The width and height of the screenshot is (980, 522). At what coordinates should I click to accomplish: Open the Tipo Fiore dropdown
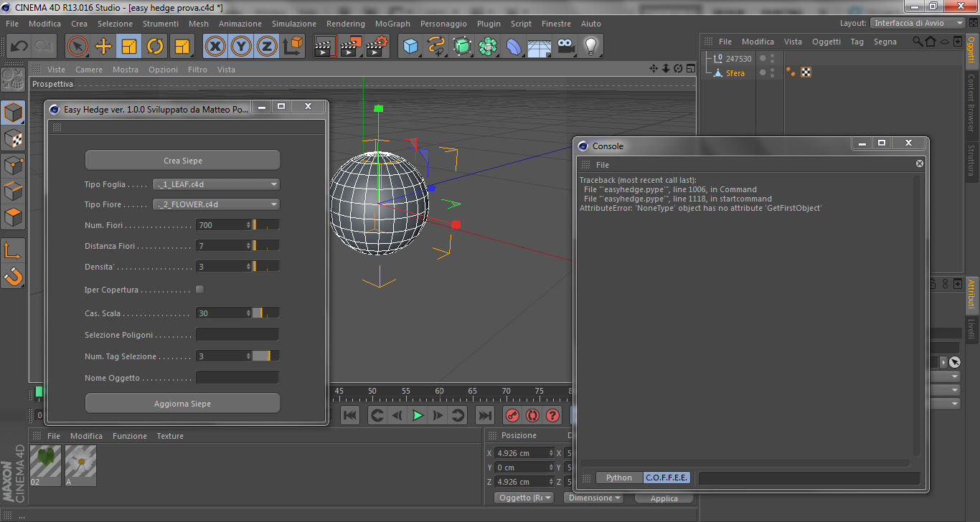[x=217, y=204]
